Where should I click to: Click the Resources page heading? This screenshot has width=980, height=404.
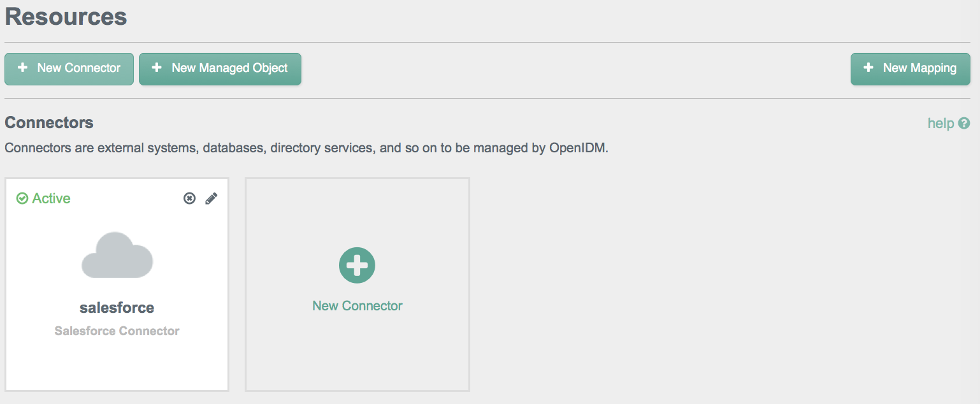(x=66, y=16)
